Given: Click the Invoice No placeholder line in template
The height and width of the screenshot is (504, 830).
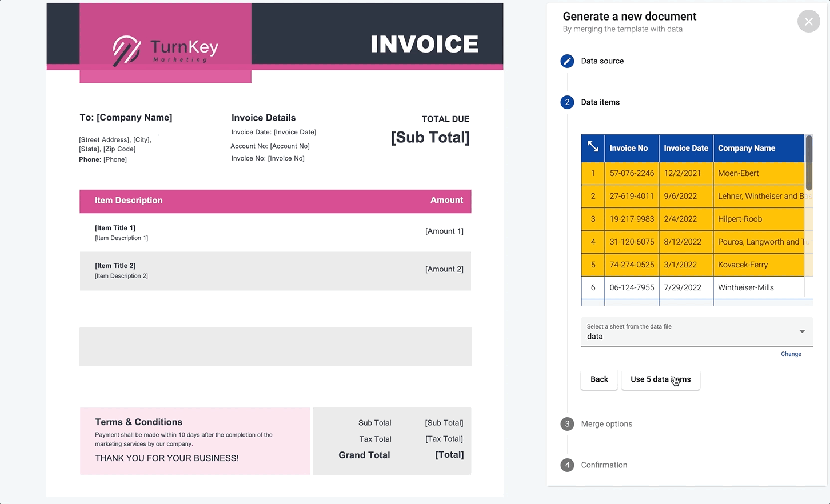Looking at the screenshot, I should click(268, 158).
